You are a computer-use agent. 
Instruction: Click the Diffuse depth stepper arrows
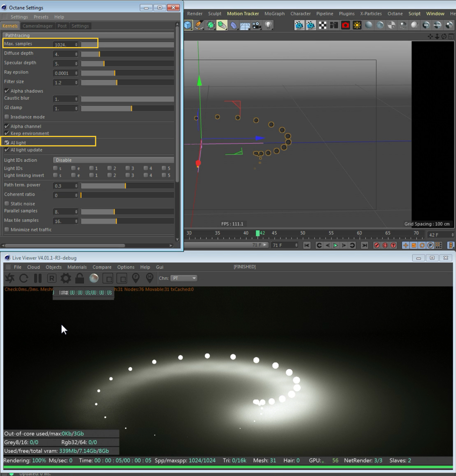click(x=76, y=54)
